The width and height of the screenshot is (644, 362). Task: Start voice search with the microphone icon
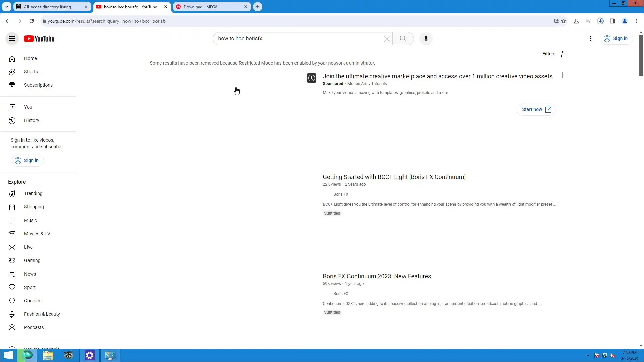(x=426, y=39)
